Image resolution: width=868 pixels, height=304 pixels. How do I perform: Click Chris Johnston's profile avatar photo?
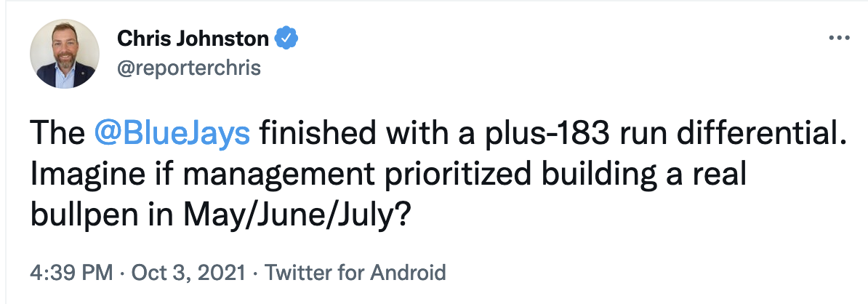65,54
